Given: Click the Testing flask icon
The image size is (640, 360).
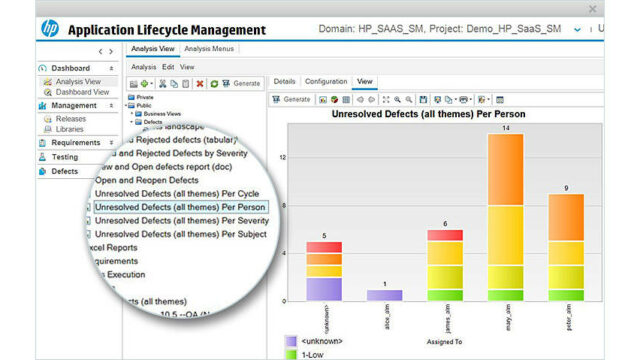Looking at the screenshot, I should pos(42,157).
